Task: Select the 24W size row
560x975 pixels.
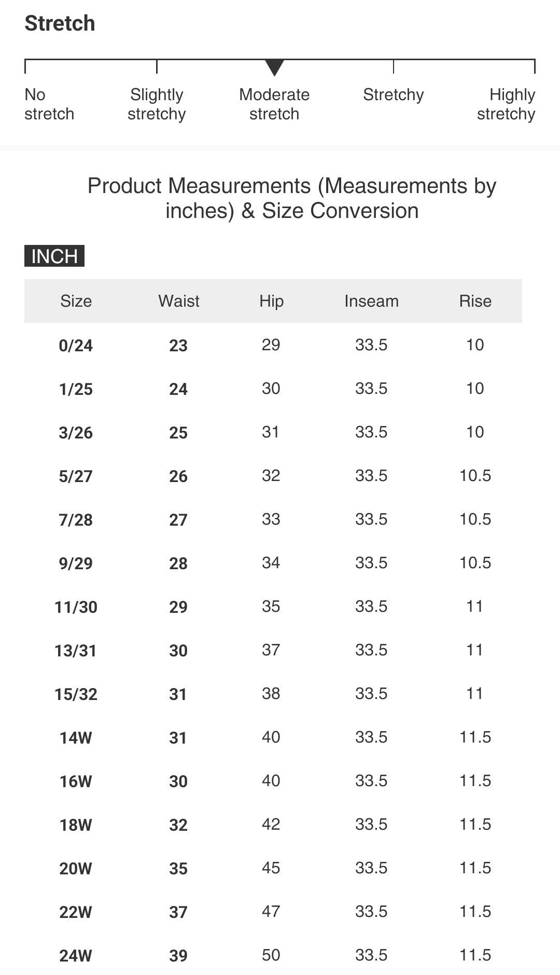Action: coord(76,956)
